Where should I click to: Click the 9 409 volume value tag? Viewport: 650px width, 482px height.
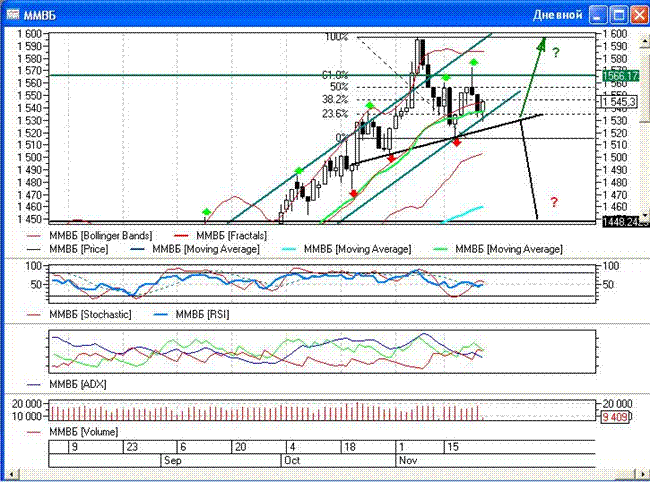[615, 417]
